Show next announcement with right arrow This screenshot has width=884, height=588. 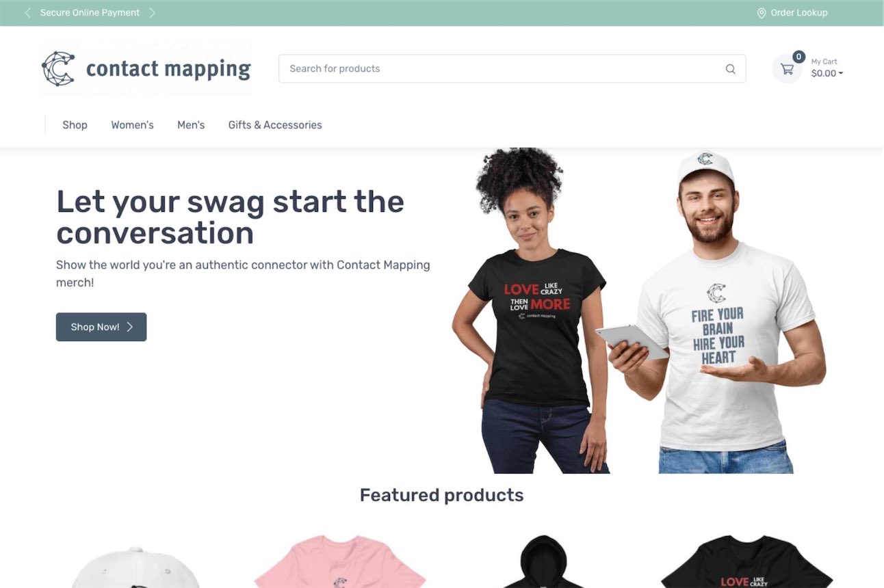pyautogui.click(x=152, y=13)
